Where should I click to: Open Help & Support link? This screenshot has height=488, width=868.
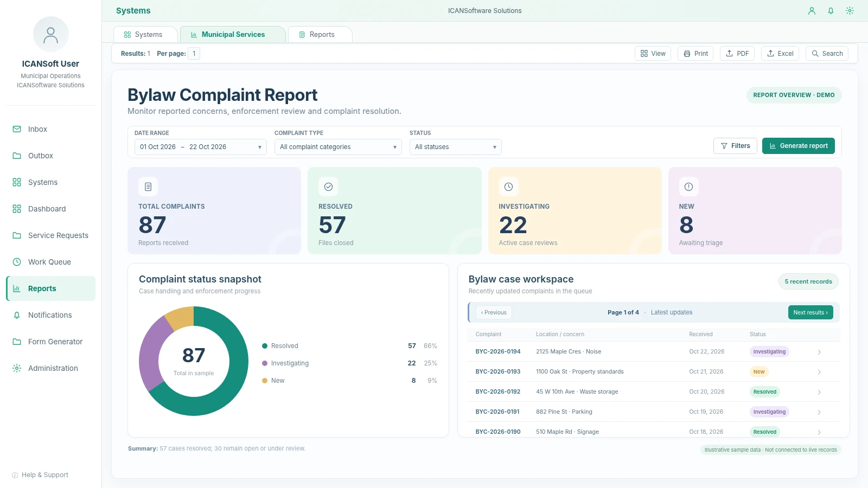(x=40, y=475)
